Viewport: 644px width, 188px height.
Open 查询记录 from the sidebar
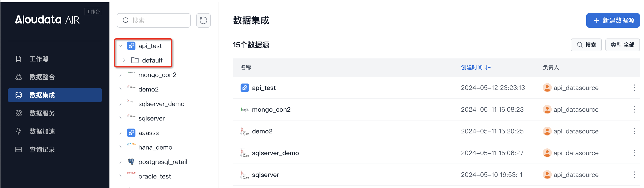point(42,149)
